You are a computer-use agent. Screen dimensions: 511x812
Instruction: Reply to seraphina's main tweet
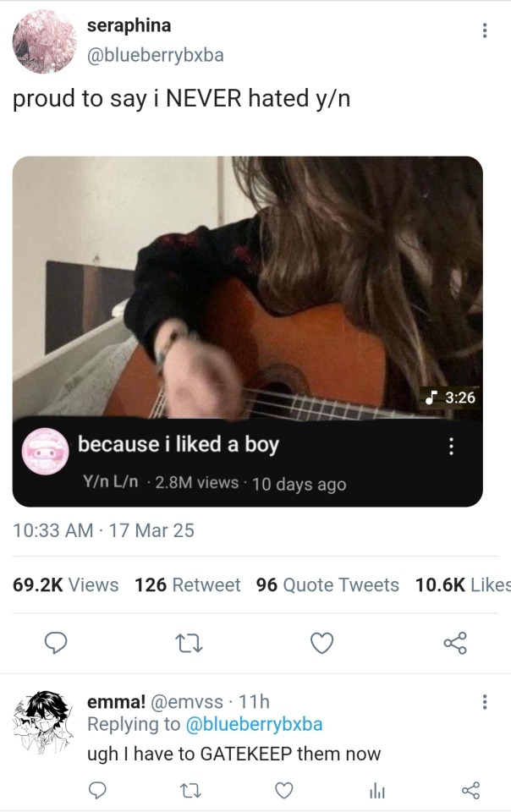(x=55, y=645)
